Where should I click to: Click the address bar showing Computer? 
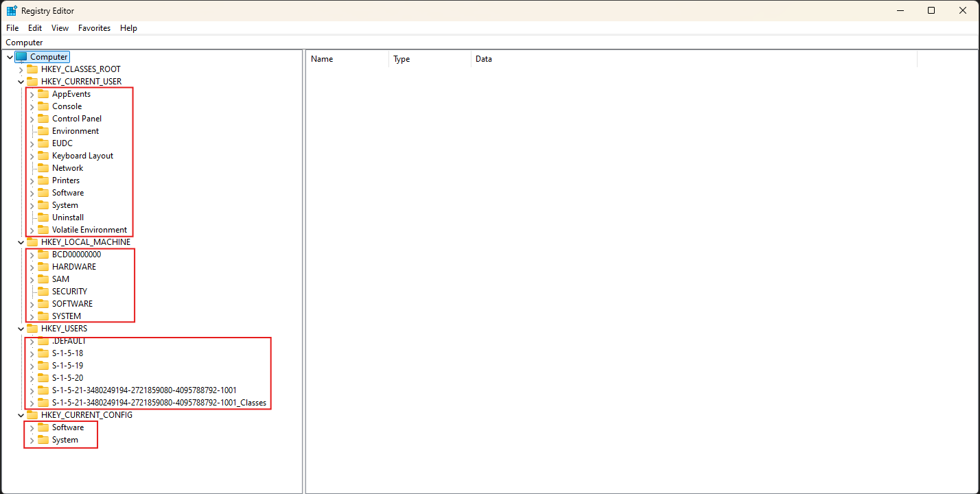click(x=489, y=43)
